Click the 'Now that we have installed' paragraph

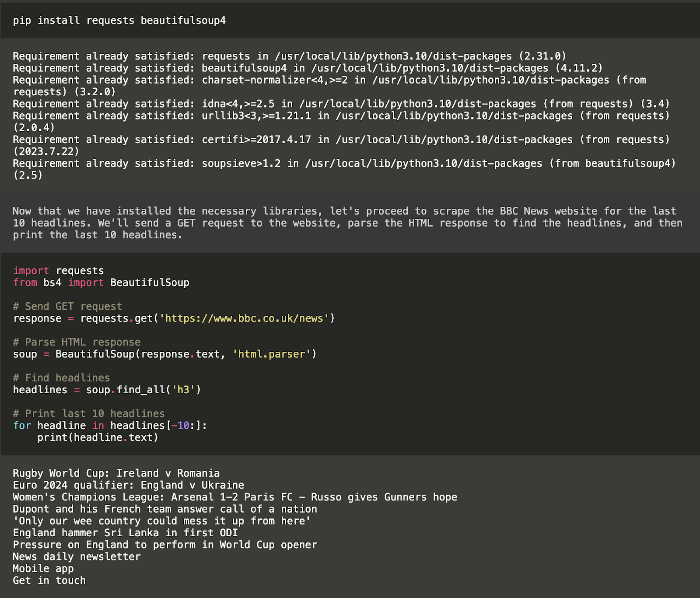tap(347, 223)
